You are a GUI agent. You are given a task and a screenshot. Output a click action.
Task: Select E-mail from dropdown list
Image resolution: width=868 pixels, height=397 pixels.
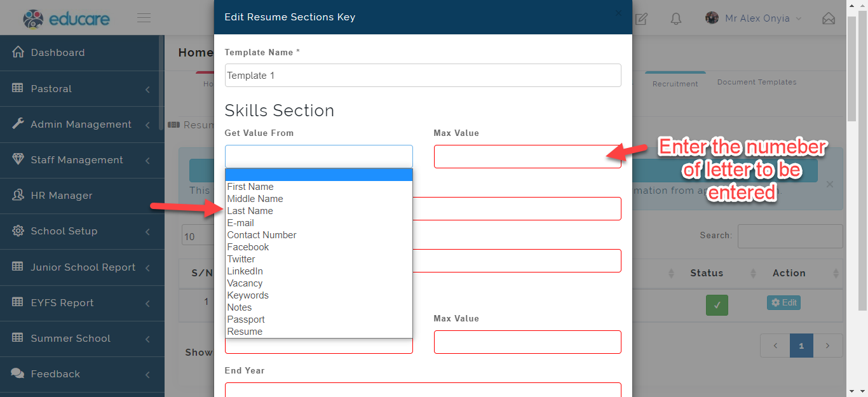319,223
